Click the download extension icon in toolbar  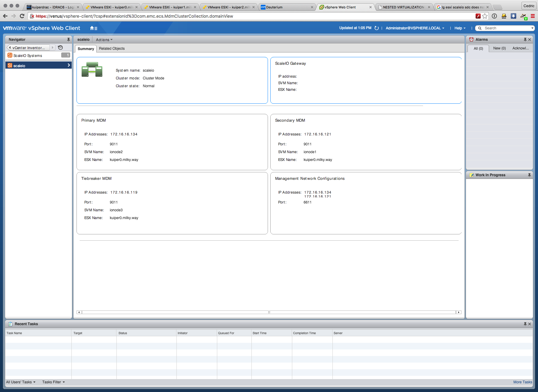click(x=514, y=16)
